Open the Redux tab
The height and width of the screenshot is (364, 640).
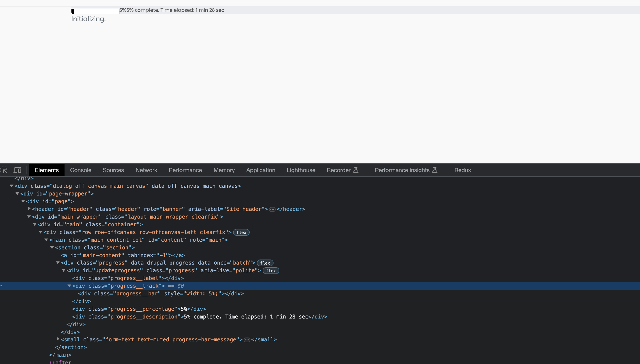point(462,170)
